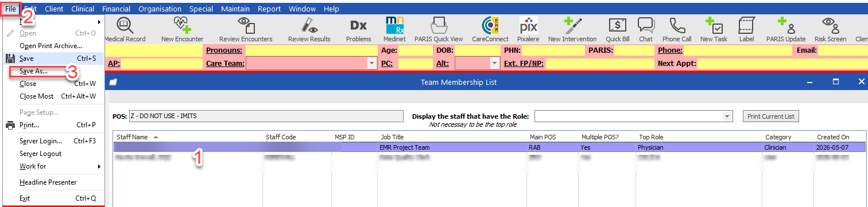Click the Team Membership List window icon

(x=113, y=82)
